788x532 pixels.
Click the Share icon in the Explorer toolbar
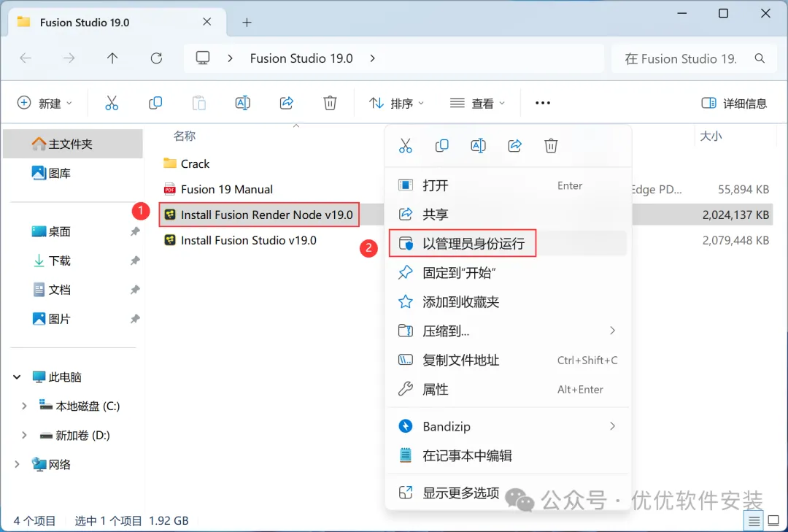click(287, 103)
